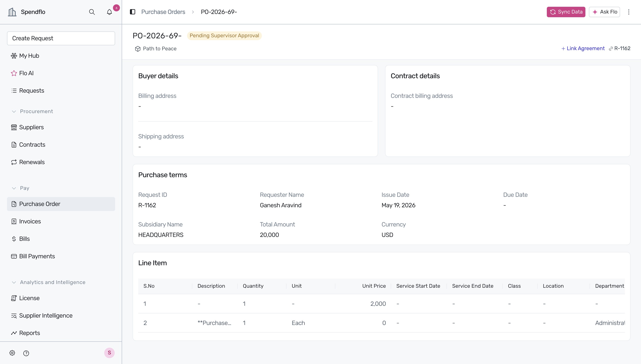The image size is (641, 364).
Task: Click the Bill Payments card icon
Action: coord(14,257)
